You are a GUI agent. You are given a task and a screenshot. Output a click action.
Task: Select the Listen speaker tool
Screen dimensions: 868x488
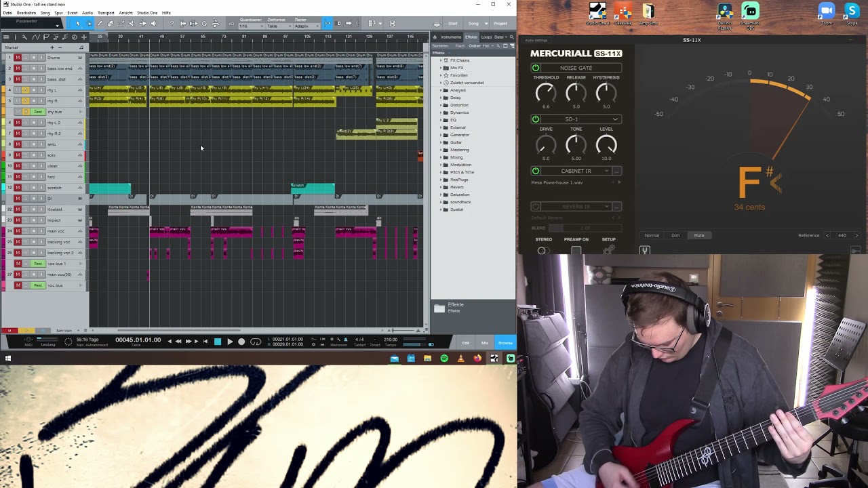154,24
